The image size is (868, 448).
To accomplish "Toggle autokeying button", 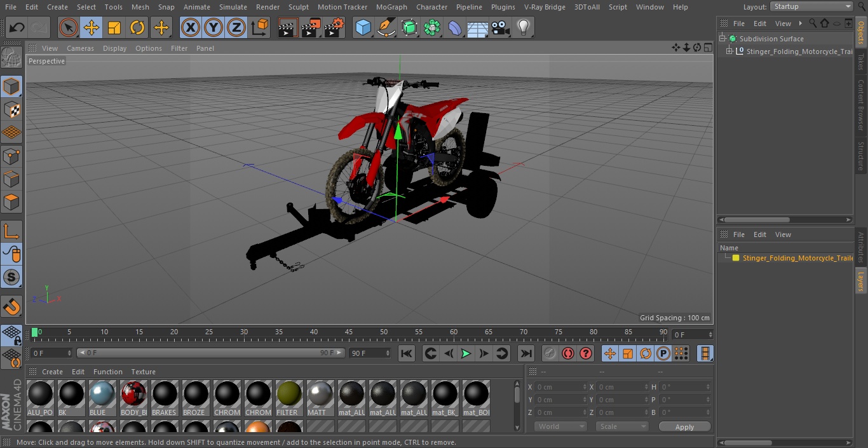I will point(568,353).
